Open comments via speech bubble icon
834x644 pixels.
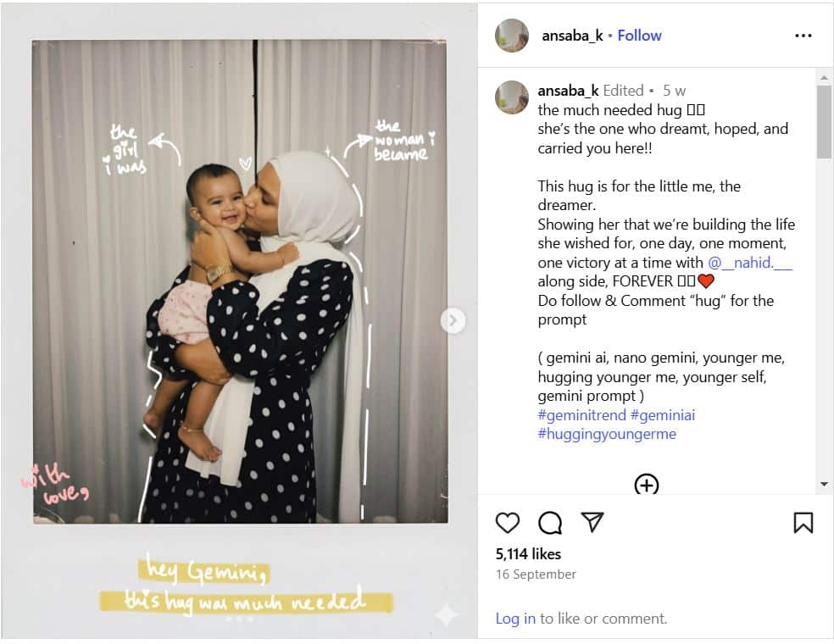click(x=550, y=523)
